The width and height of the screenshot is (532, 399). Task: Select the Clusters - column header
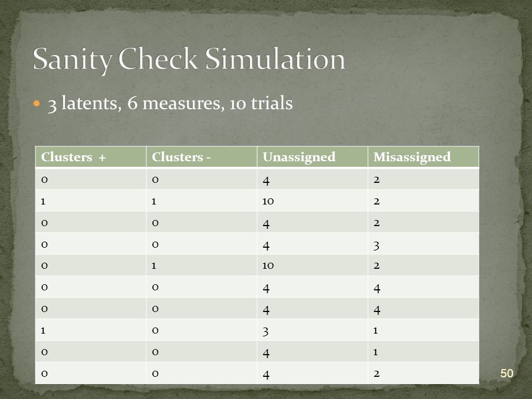pos(202,157)
